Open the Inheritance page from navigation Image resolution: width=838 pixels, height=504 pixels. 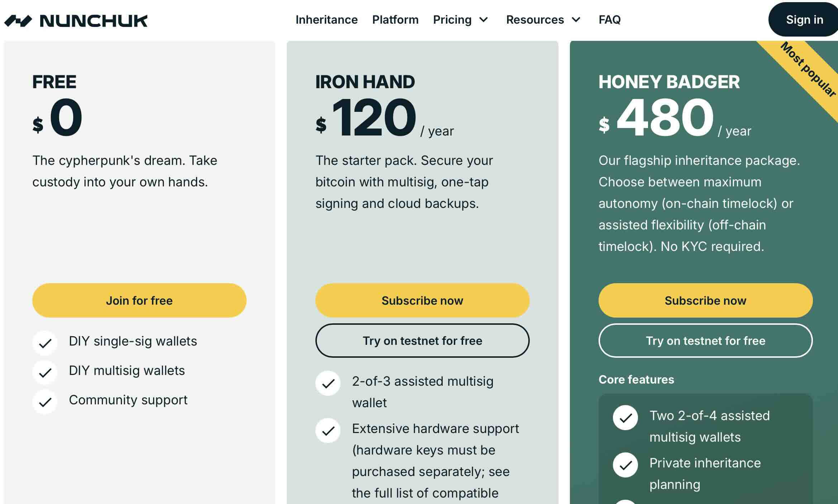pos(327,20)
